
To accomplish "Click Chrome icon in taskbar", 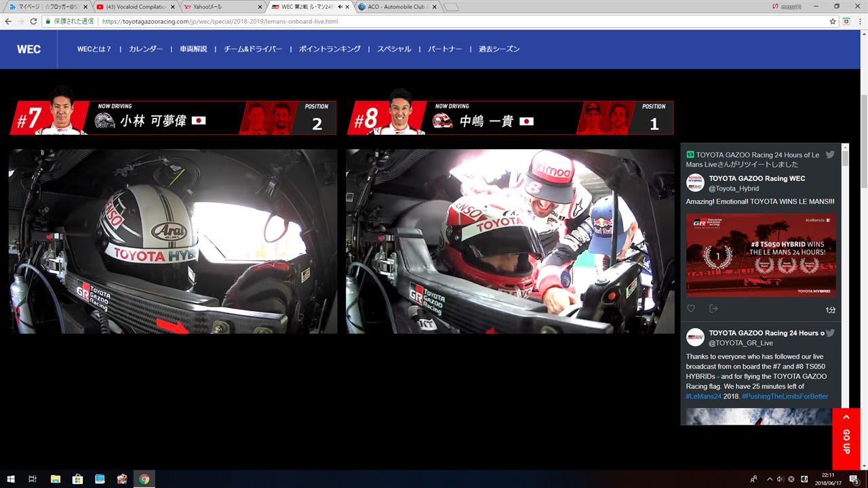I will 144,479.
